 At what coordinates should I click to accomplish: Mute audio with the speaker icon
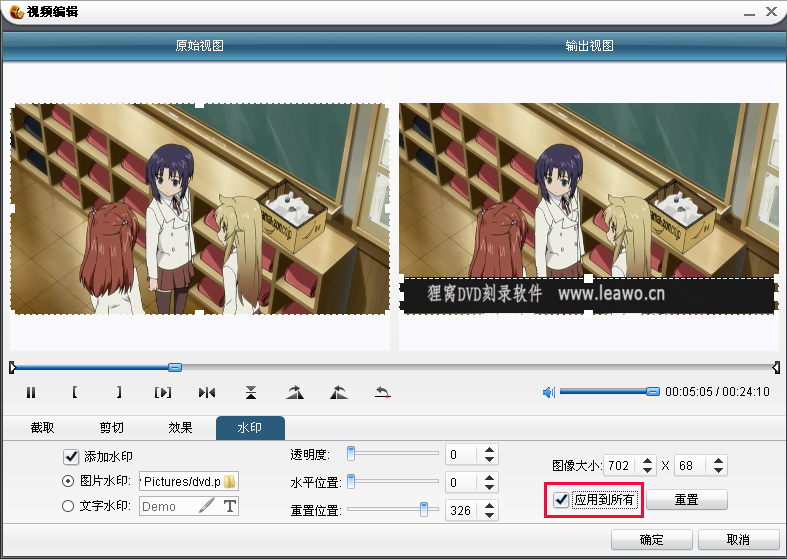coord(548,392)
